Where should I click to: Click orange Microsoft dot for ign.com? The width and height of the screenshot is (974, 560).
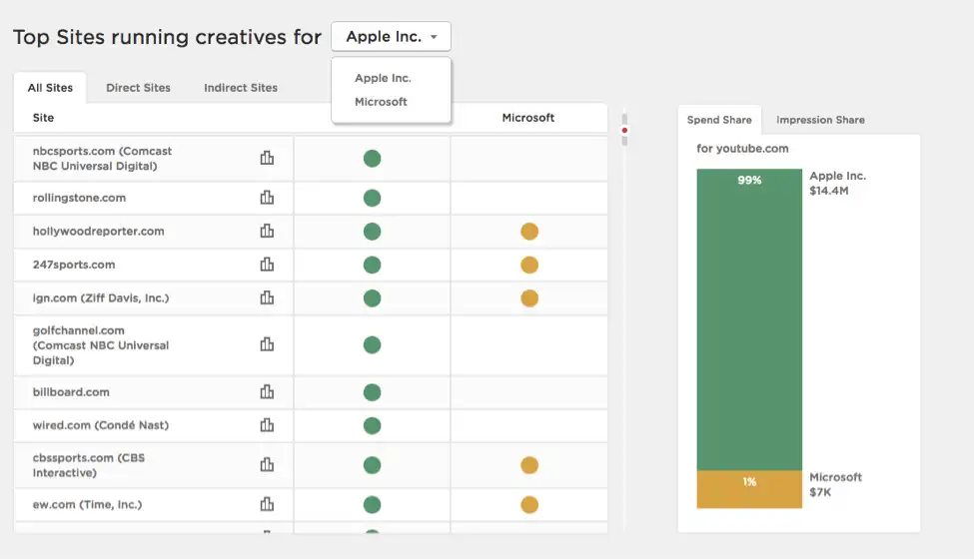click(529, 298)
